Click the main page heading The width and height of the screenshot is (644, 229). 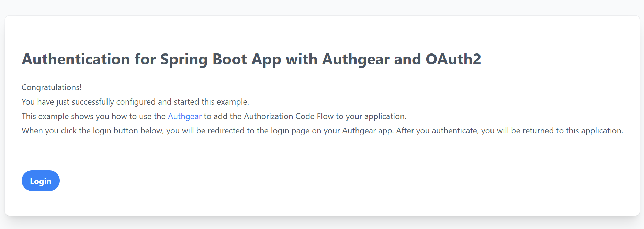pos(251,59)
